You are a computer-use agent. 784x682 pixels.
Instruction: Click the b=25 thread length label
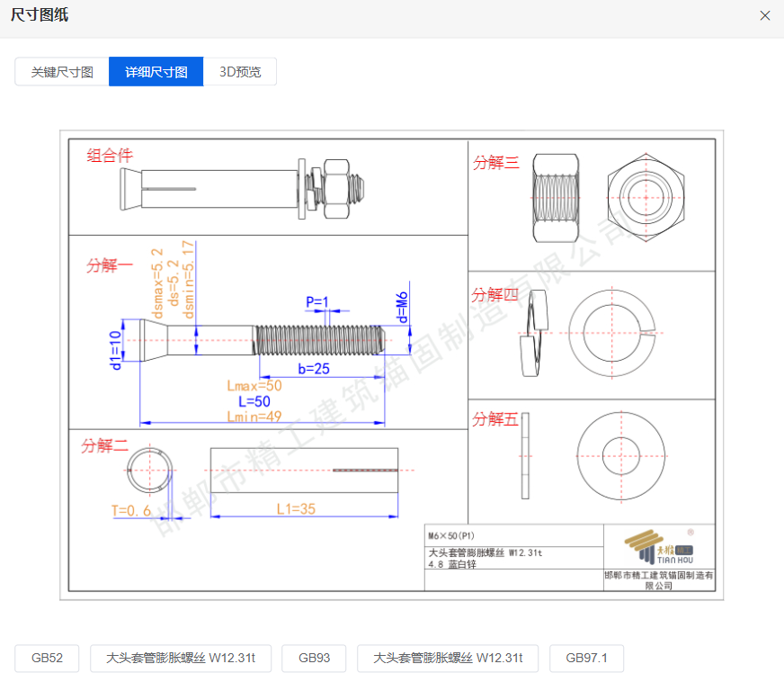coord(315,369)
